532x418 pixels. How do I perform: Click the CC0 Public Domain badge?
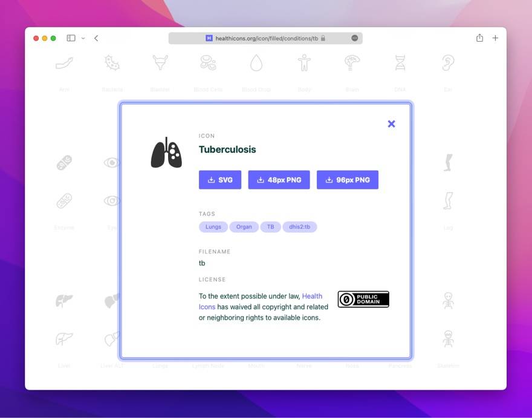(363, 299)
